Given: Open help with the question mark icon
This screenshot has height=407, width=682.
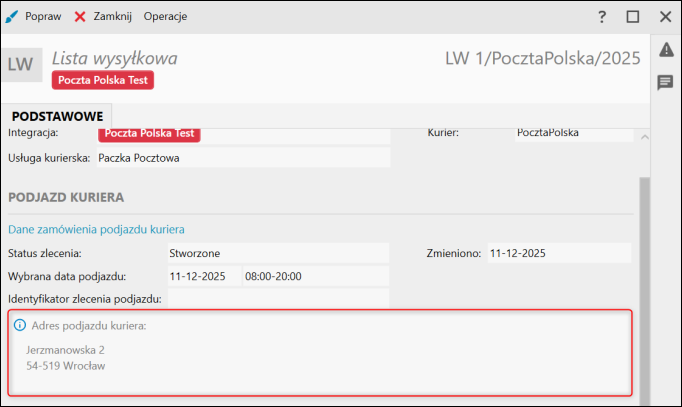Looking at the screenshot, I should click(602, 17).
